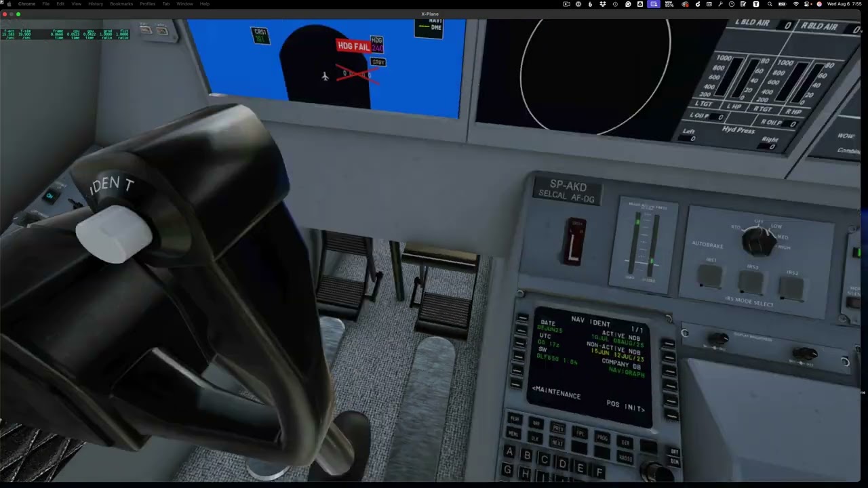Tap the letter H key on the CDU

pyautogui.click(x=524, y=473)
